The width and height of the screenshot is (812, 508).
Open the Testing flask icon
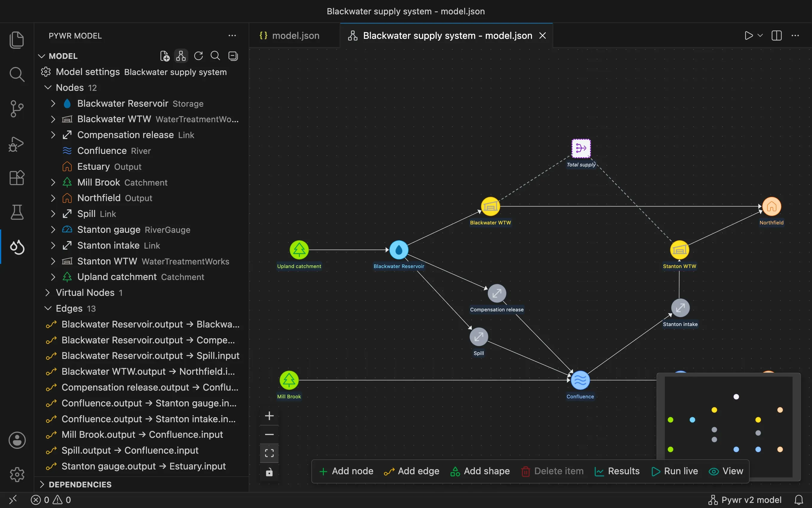[17, 212]
